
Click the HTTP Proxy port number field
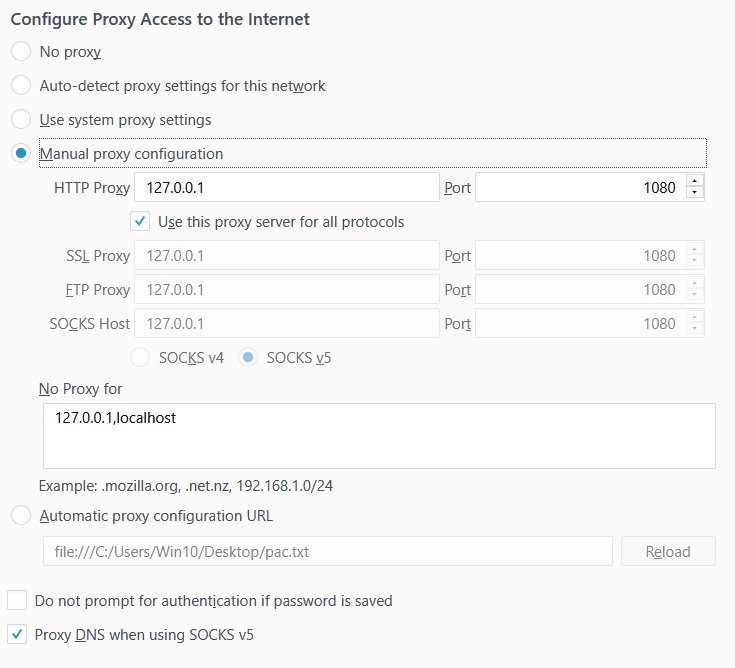(580, 188)
